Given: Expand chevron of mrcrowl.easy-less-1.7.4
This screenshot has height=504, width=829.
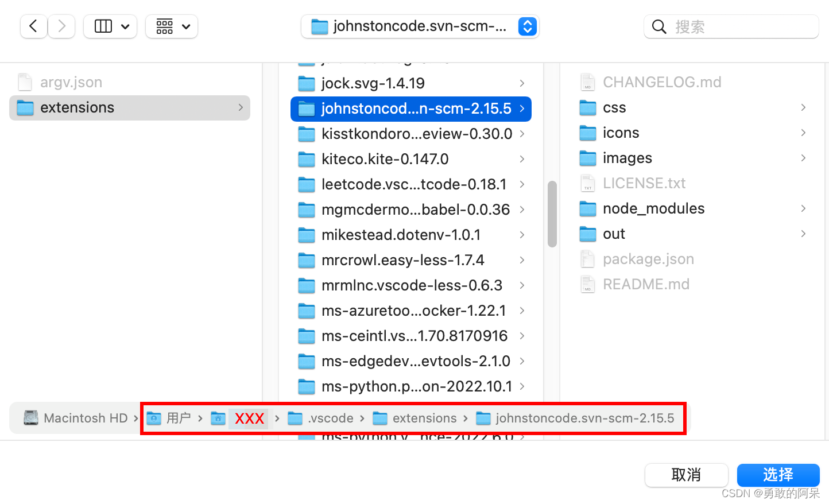Looking at the screenshot, I should pyautogui.click(x=522, y=260).
